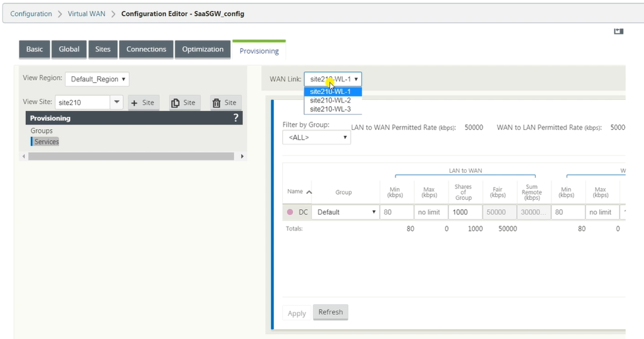
Task: Click the top-right panel layout icon
Action: (x=618, y=31)
